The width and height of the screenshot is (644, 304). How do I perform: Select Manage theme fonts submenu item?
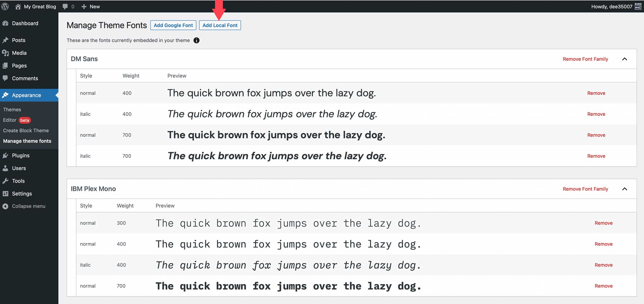tap(27, 141)
